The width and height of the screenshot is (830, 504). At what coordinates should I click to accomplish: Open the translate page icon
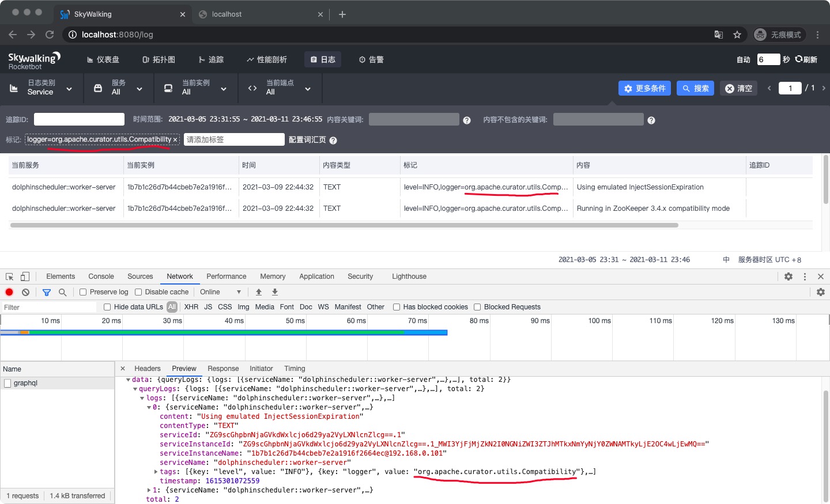[x=719, y=35]
